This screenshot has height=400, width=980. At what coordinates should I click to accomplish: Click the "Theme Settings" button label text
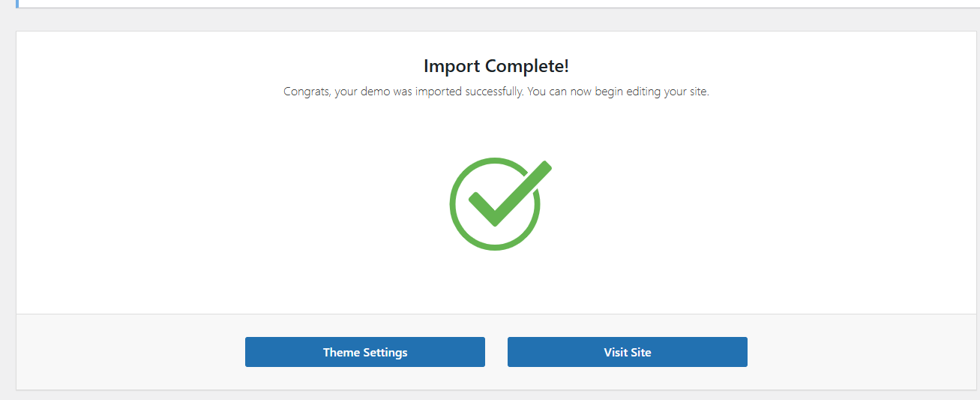pos(364,352)
